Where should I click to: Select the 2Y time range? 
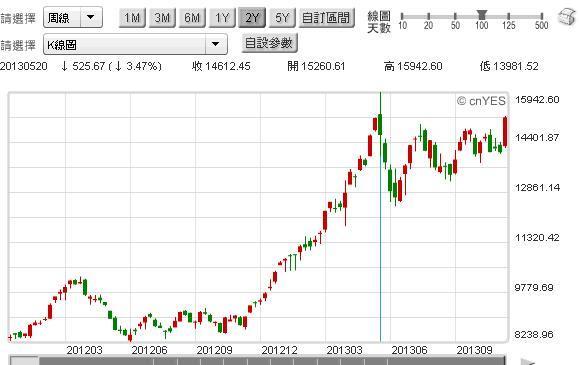[x=252, y=18]
